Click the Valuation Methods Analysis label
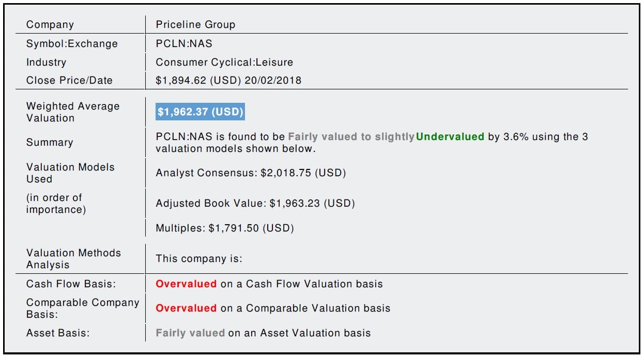Viewport: 644px width, 357px height. coord(73,259)
